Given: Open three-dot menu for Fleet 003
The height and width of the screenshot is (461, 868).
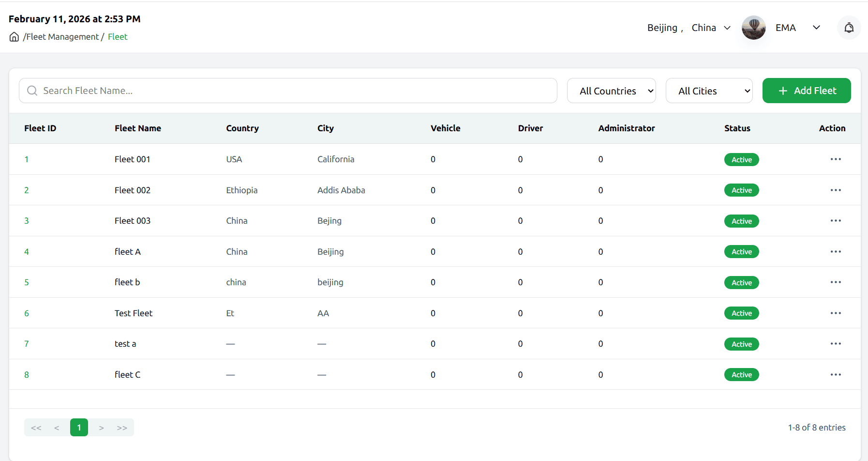Looking at the screenshot, I should [x=835, y=221].
